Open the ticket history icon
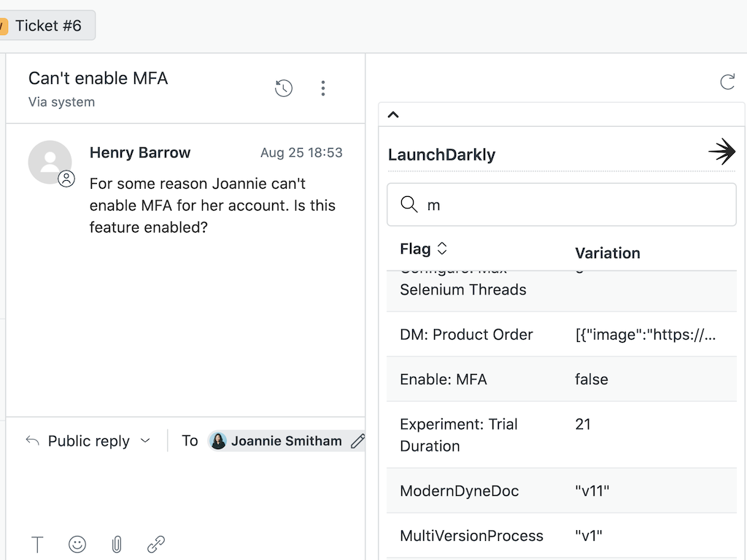Viewport: 747px width, 560px height. 283,87
